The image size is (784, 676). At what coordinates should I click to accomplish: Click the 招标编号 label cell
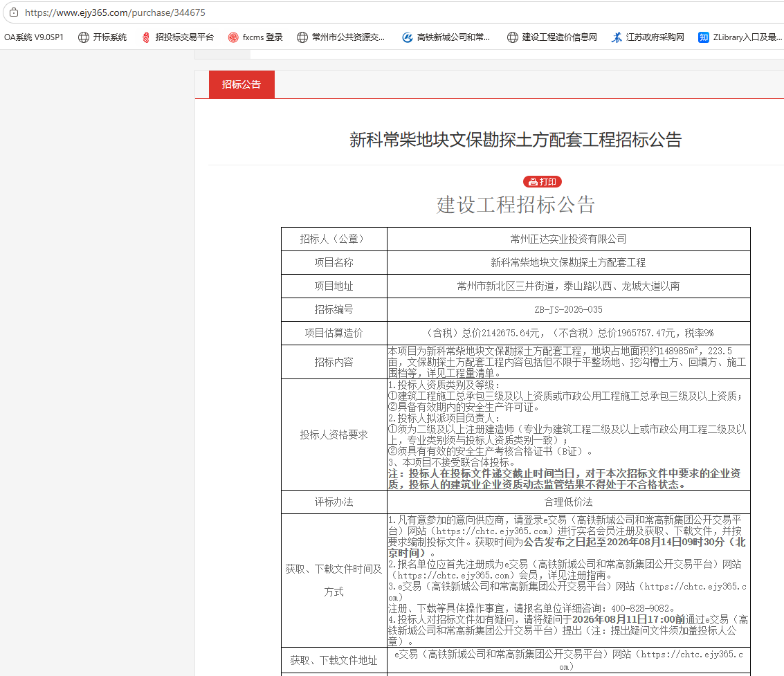point(334,309)
